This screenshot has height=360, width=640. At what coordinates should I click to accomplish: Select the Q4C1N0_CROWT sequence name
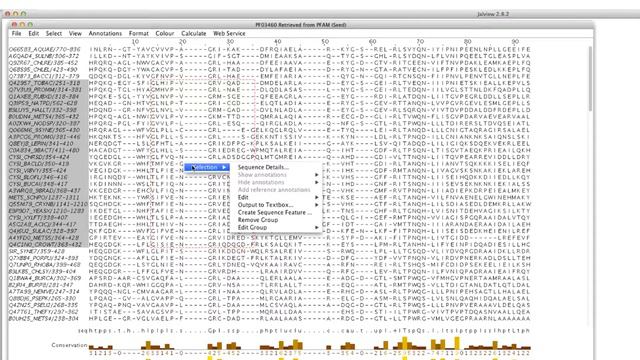(x=45, y=244)
